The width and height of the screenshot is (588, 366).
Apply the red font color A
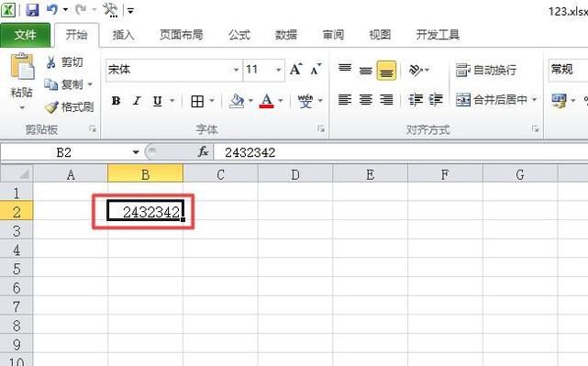267,101
